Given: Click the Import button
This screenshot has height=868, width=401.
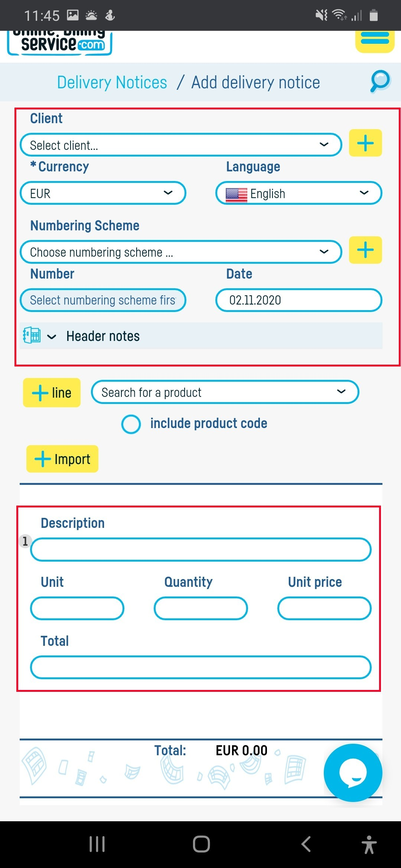Looking at the screenshot, I should (x=62, y=459).
